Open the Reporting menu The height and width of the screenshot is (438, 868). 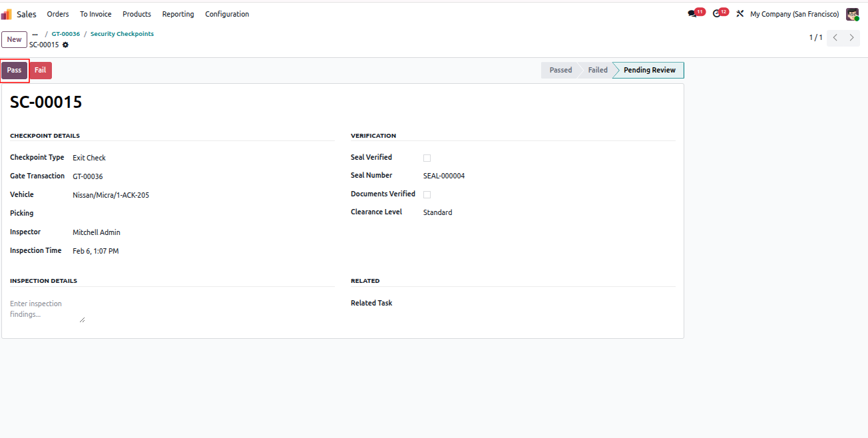(x=178, y=14)
